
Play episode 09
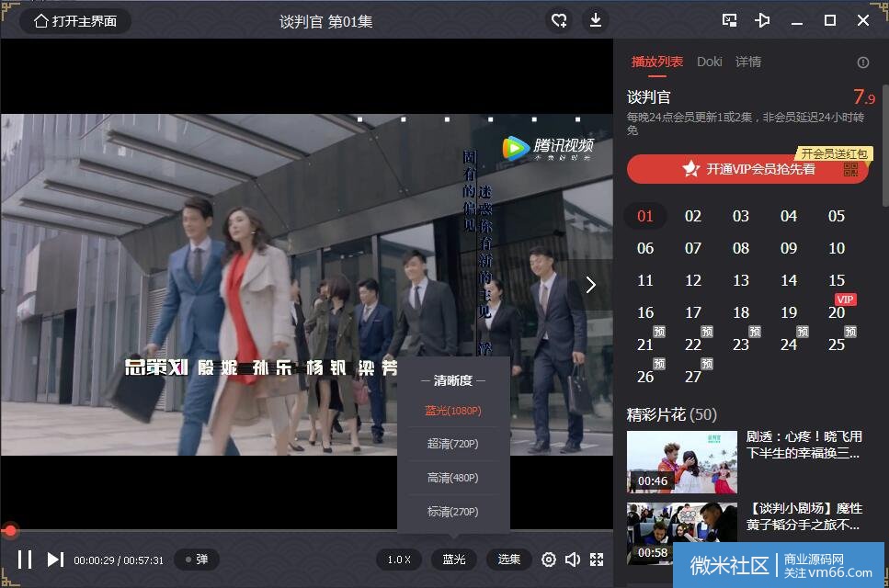[x=789, y=249]
